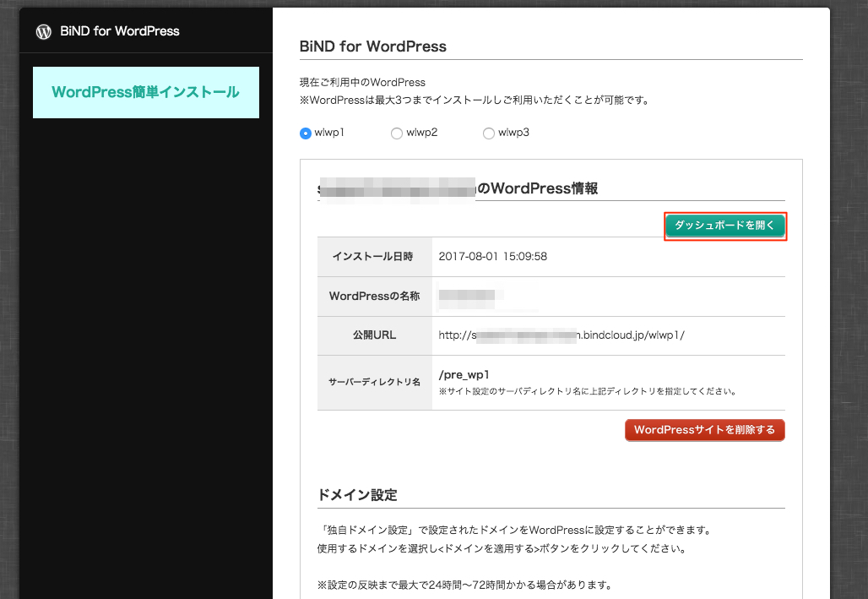Click WordPressサイトを削除する delete button
The height and width of the screenshot is (599, 868).
(x=705, y=430)
